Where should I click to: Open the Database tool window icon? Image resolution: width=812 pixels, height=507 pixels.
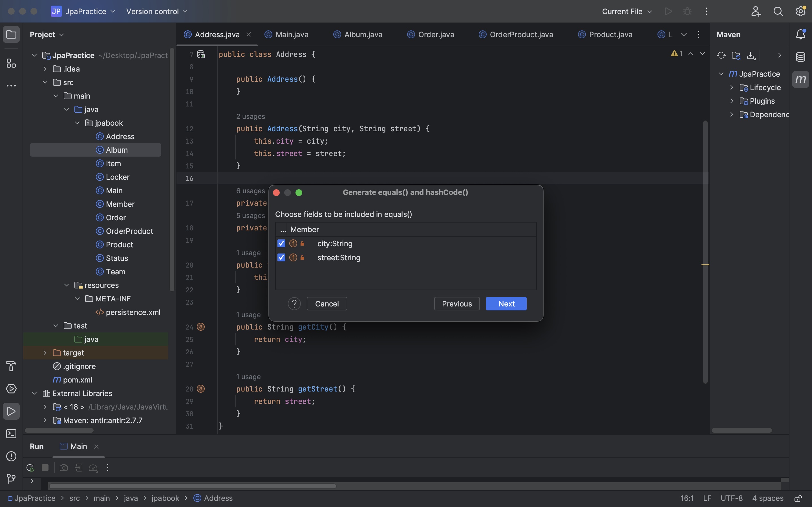click(x=801, y=57)
